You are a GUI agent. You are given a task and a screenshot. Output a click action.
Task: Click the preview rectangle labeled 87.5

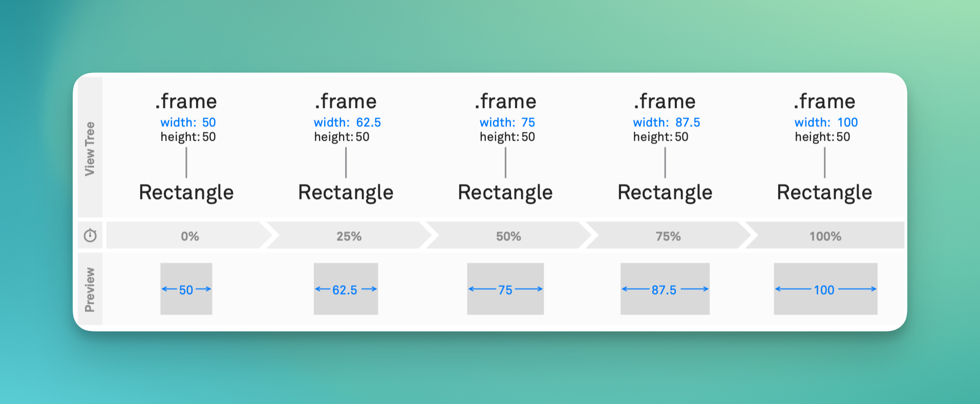pyautogui.click(x=665, y=289)
